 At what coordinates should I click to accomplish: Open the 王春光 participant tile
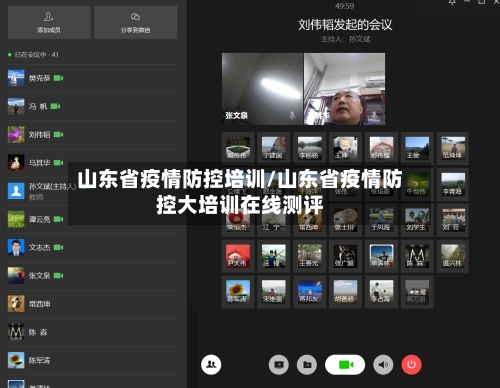click(310, 256)
